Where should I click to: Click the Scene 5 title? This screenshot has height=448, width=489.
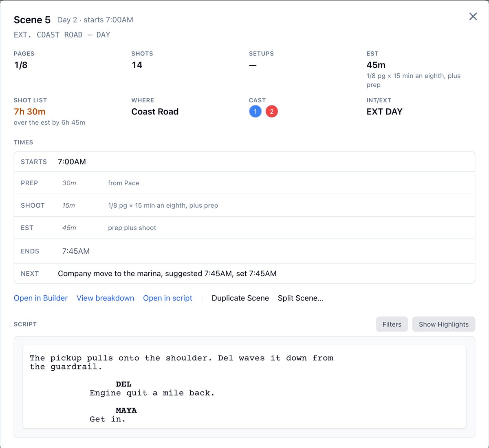pos(32,20)
